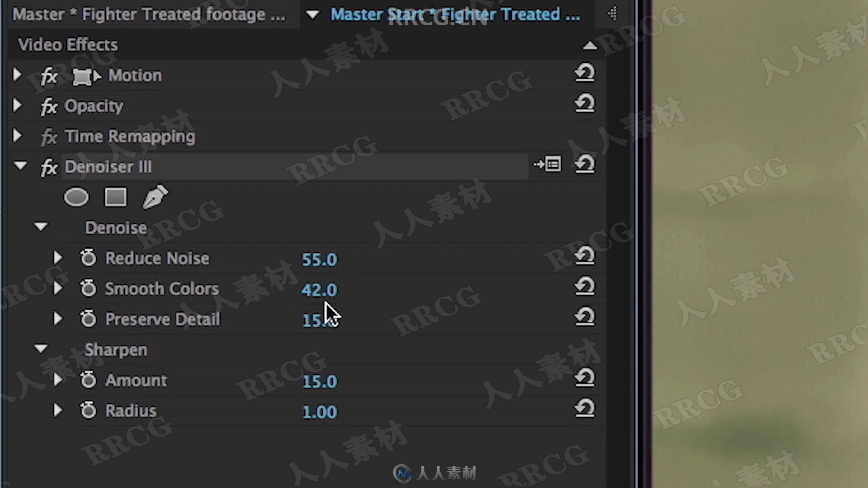Expand the Motion video effect
Image resolution: width=868 pixels, height=488 pixels.
click(15, 75)
